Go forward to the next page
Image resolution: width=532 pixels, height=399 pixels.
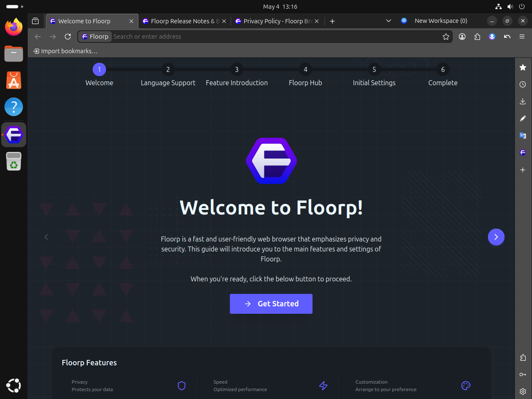click(x=53, y=37)
